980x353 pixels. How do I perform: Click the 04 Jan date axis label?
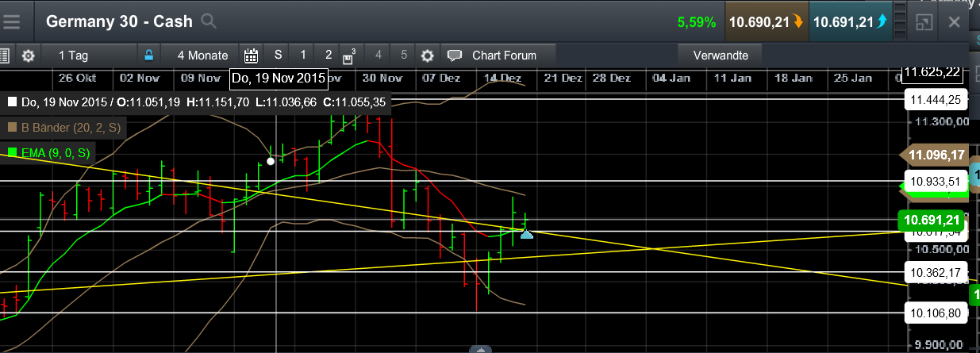tap(671, 78)
